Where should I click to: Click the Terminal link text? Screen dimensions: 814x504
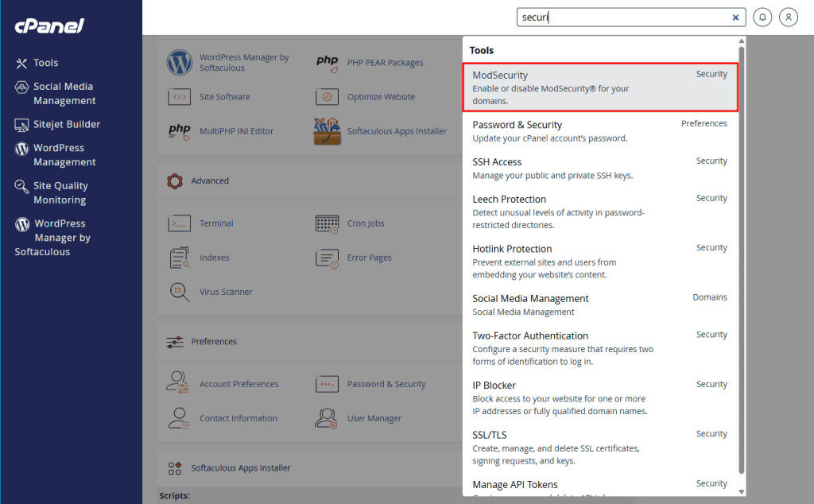[x=216, y=223]
